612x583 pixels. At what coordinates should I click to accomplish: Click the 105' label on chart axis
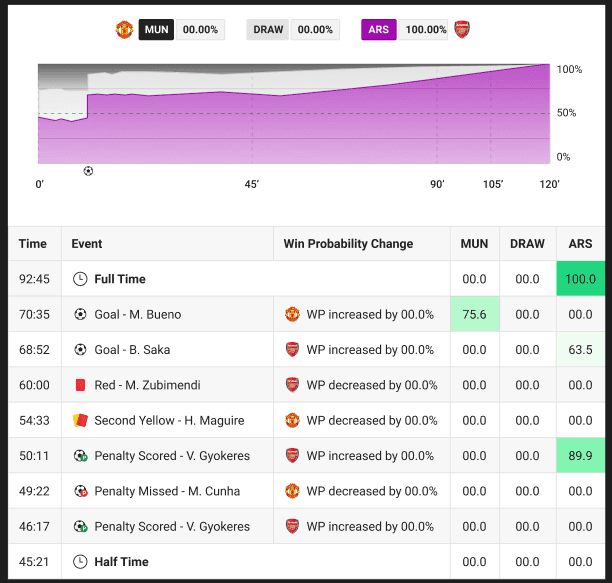[x=493, y=184]
